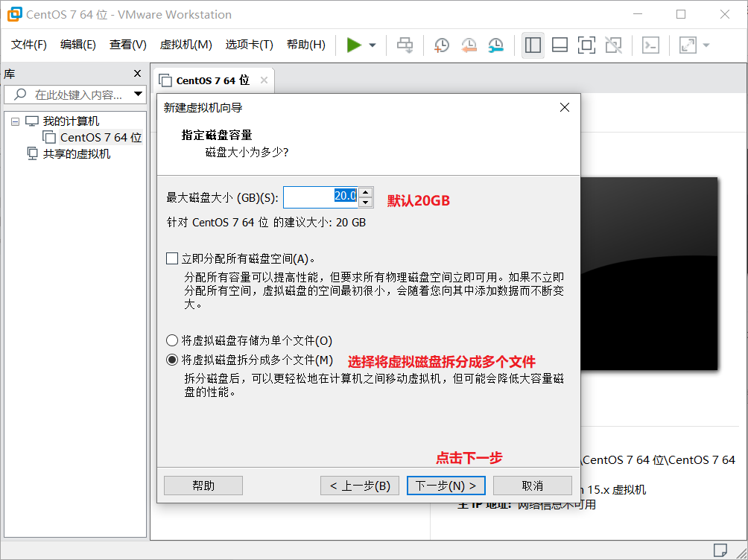Open the 选项卡(T) menu
748x560 pixels.
[x=249, y=45]
